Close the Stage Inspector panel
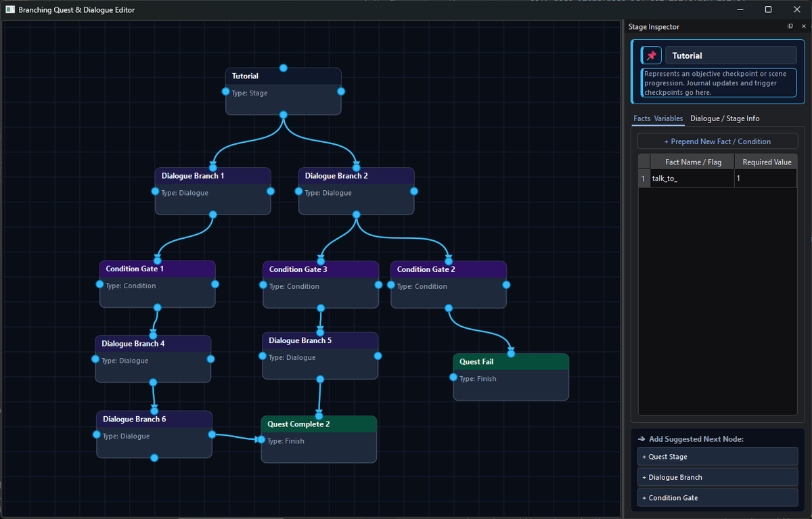This screenshot has width=812, height=519. click(x=803, y=26)
